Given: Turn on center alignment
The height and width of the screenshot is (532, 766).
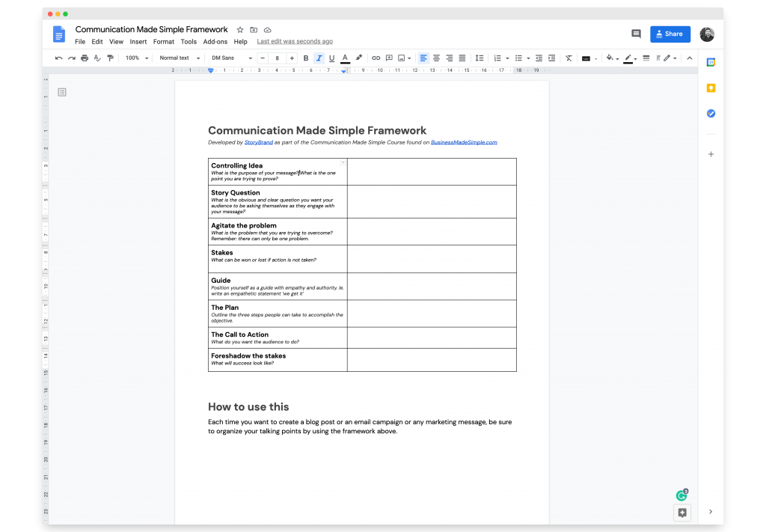Looking at the screenshot, I should point(436,58).
